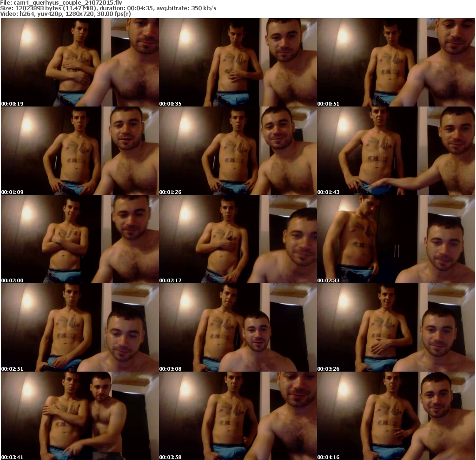Select the frame timestamped 00:00:51

point(396,62)
